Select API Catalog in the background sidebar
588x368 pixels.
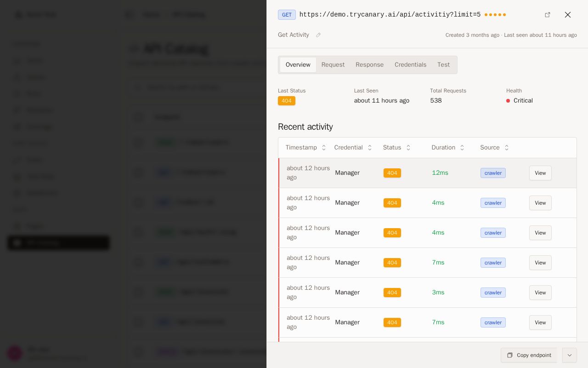(x=58, y=243)
